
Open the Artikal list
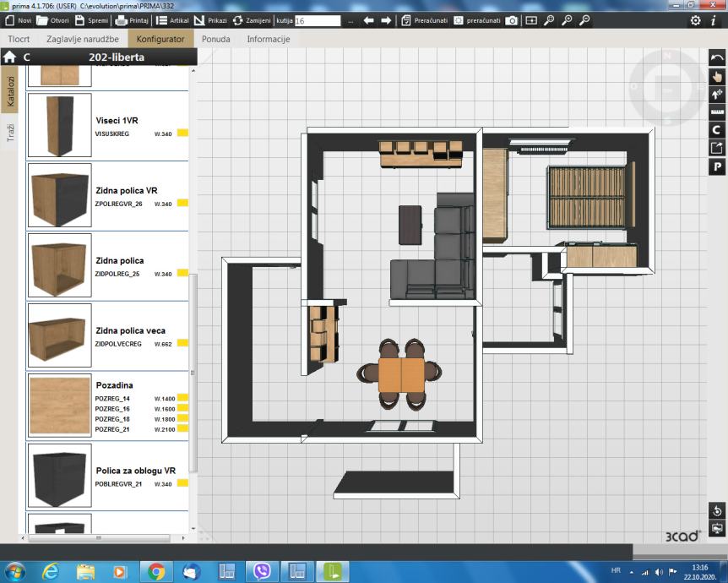pyautogui.click(x=172, y=20)
